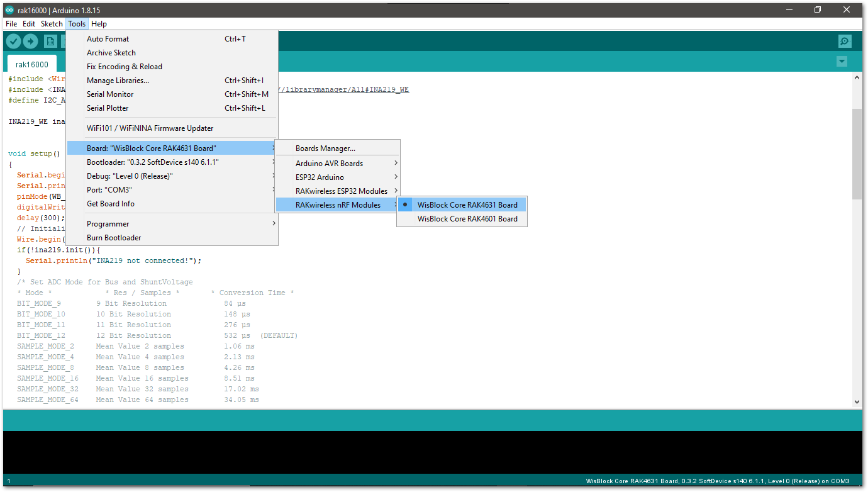Click the board info status bar text
This screenshot has width=868, height=492.
point(718,481)
